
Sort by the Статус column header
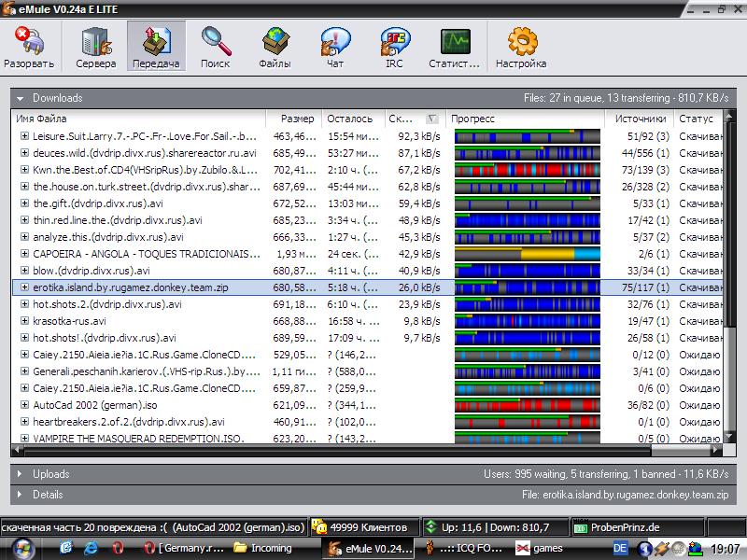(698, 119)
